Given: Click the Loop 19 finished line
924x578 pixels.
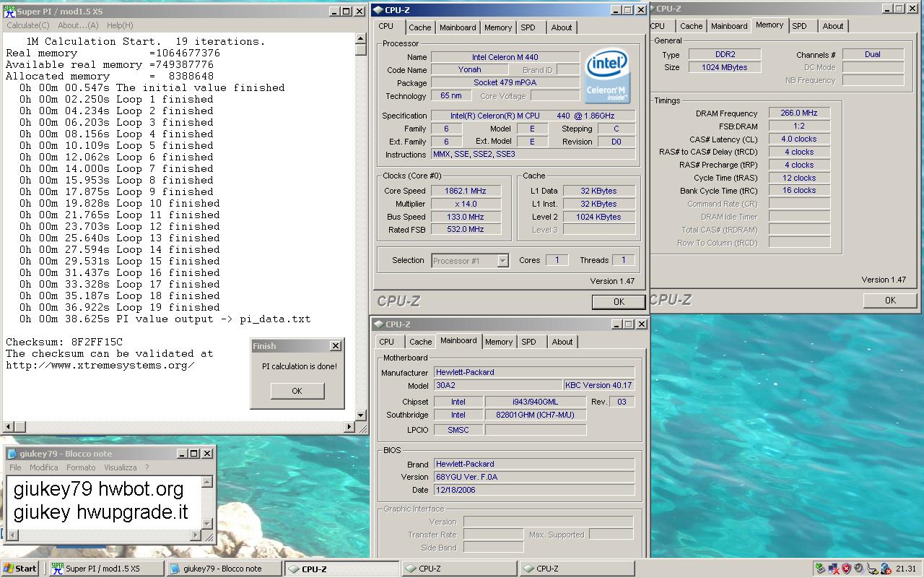Looking at the screenshot, I should click(120, 307).
